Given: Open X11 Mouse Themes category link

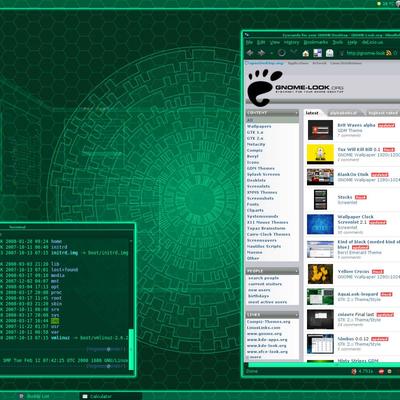Looking at the screenshot, I should [267, 222].
